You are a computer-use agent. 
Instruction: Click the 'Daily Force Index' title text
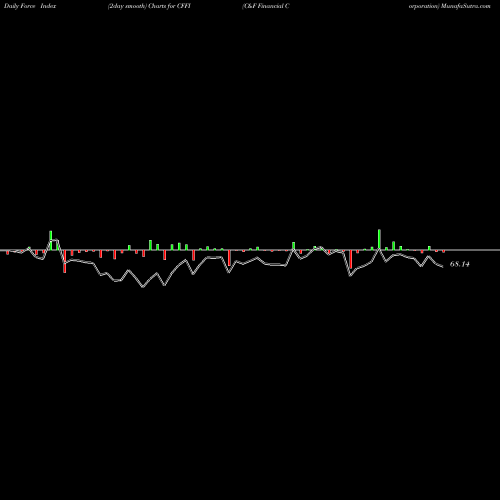(x=30, y=6)
